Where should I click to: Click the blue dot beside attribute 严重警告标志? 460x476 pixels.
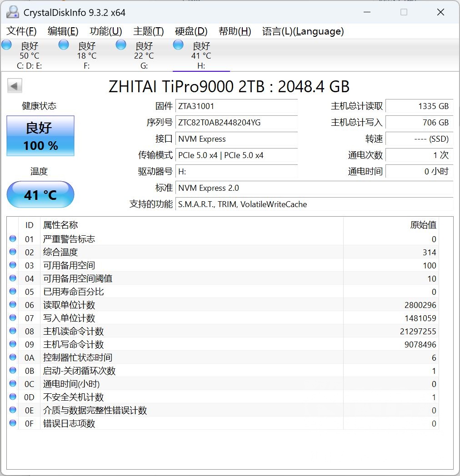click(x=12, y=239)
